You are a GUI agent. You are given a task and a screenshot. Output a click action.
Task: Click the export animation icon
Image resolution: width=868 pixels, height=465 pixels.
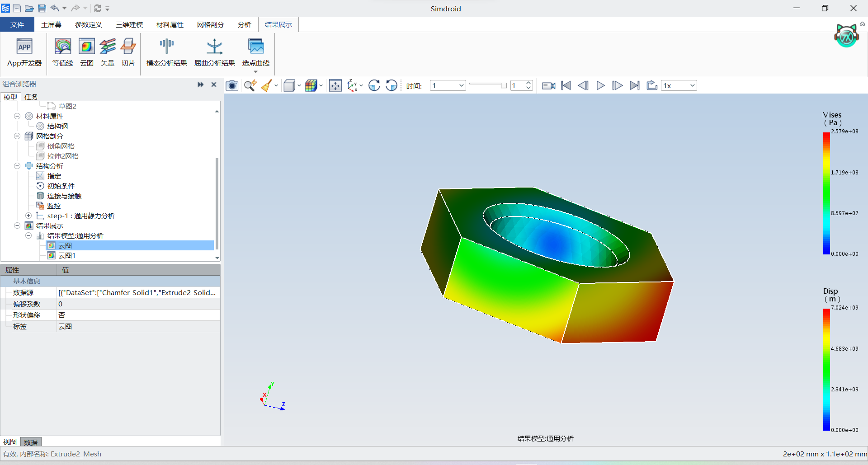[652, 85]
